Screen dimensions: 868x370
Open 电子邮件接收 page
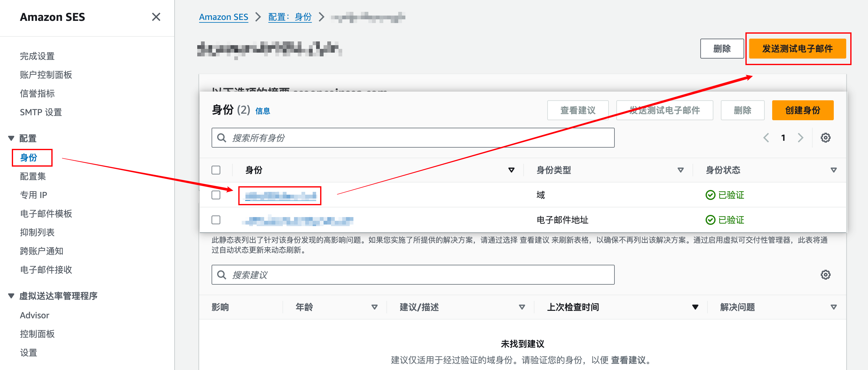pos(46,269)
